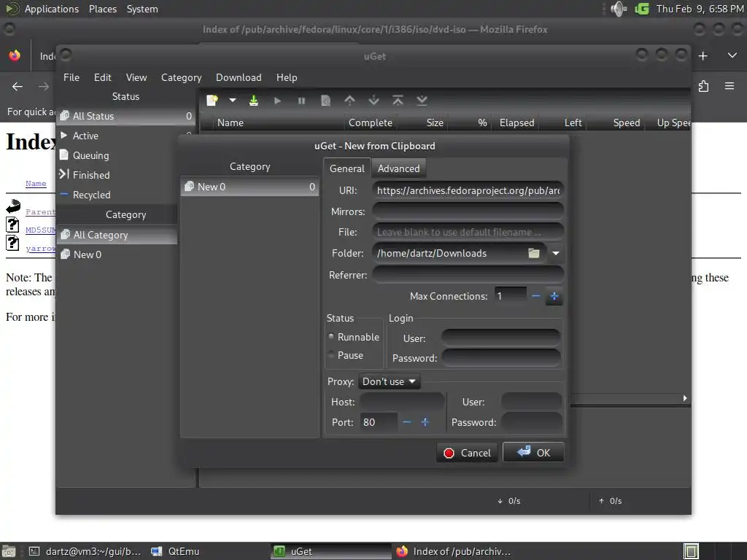Click the uGet tray icon
The image size is (747, 560).
click(x=642, y=9)
